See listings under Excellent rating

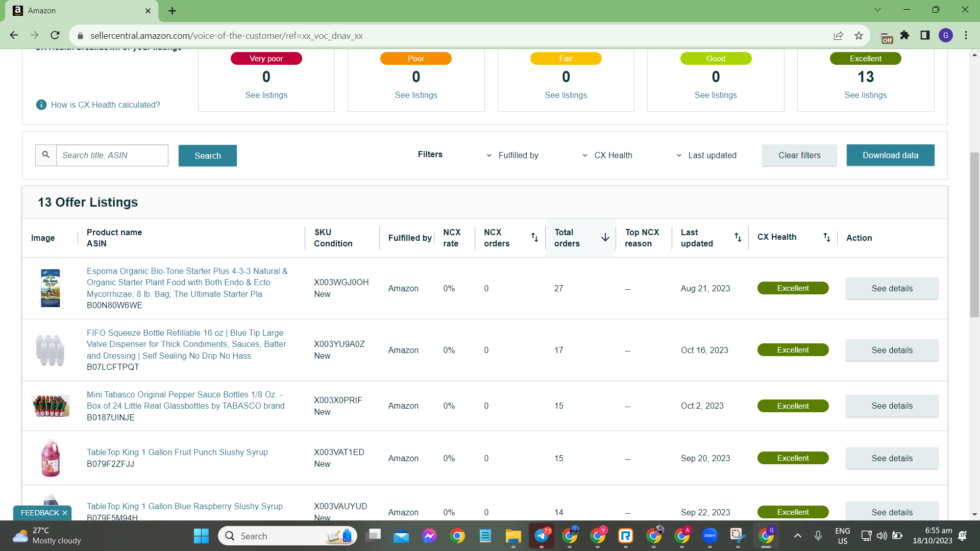click(866, 95)
